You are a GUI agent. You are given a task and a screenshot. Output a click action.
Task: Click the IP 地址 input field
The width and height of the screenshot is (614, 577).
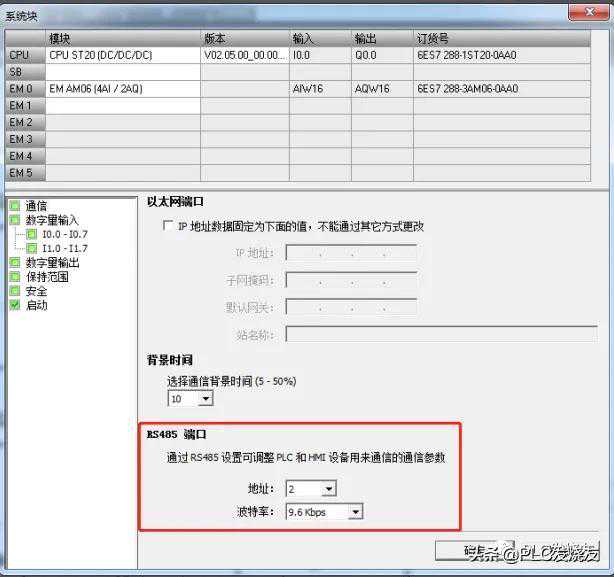[x=350, y=253]
